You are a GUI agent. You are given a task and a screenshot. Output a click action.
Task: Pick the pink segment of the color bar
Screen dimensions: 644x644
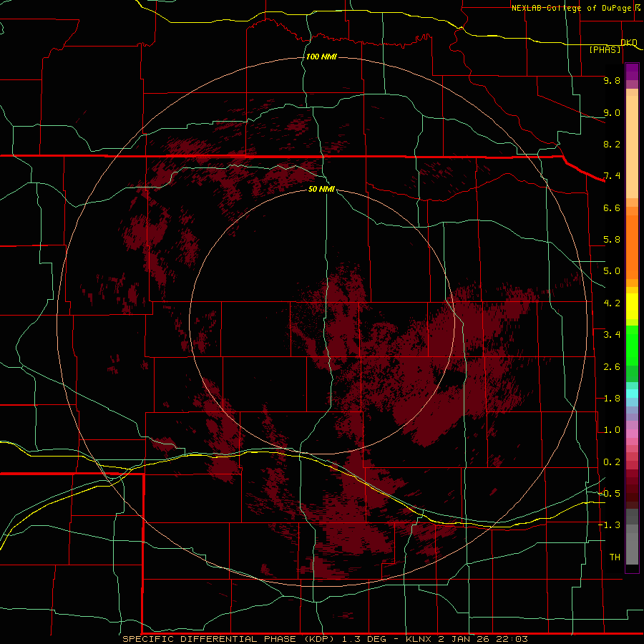pos(632,434)
